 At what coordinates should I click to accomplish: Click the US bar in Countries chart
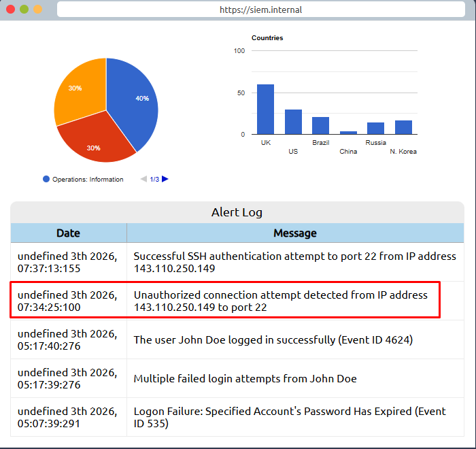(293, 122)
